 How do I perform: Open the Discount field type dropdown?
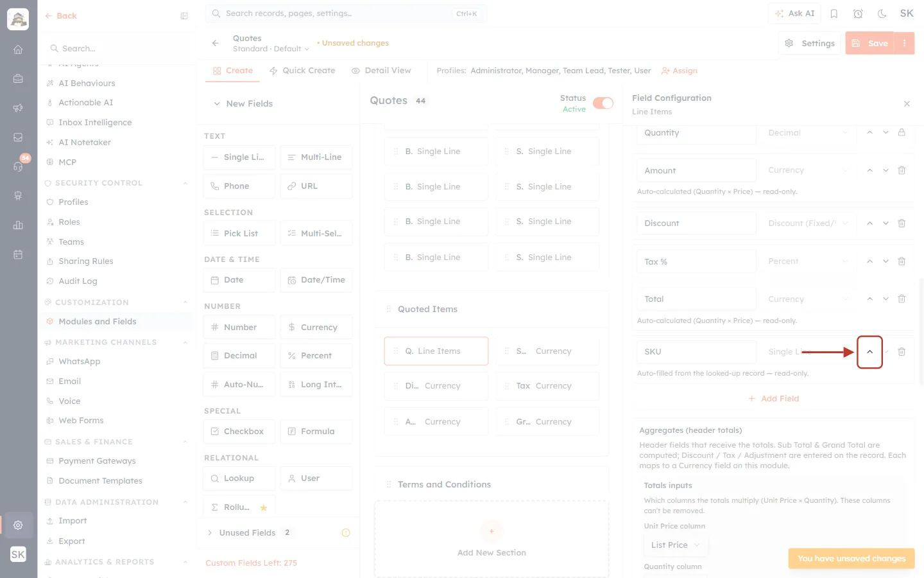point(809,223)
